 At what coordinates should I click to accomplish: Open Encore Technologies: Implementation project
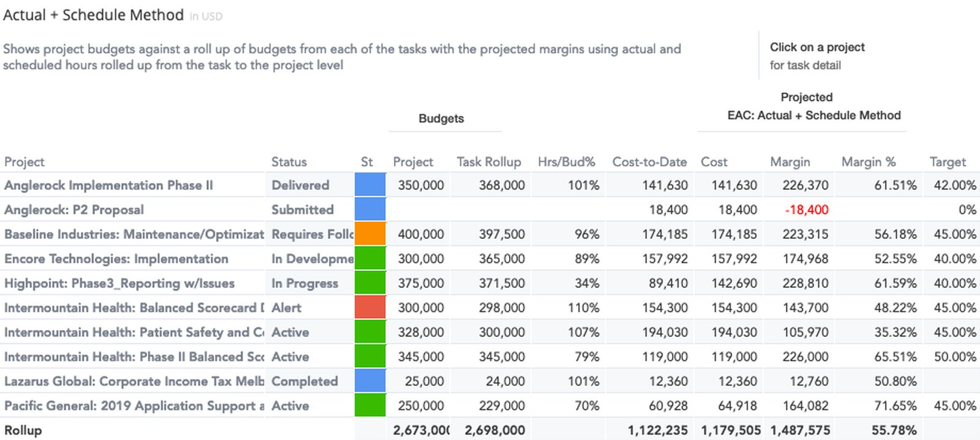point(116,259)
